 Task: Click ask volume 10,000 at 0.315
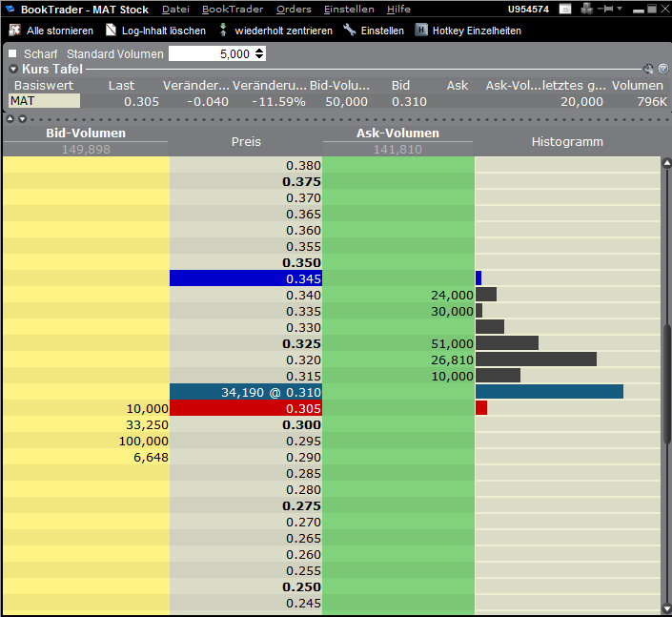point(452,377)
